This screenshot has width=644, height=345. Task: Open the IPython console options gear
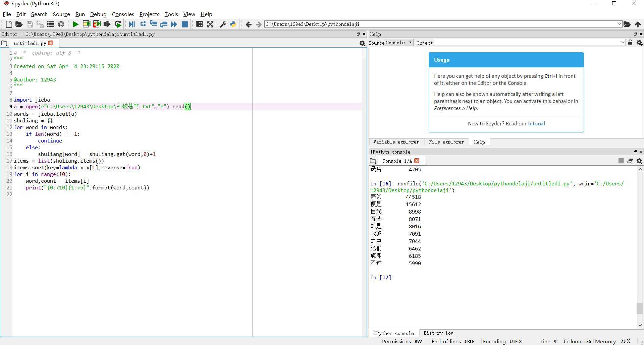click(639, 161)
